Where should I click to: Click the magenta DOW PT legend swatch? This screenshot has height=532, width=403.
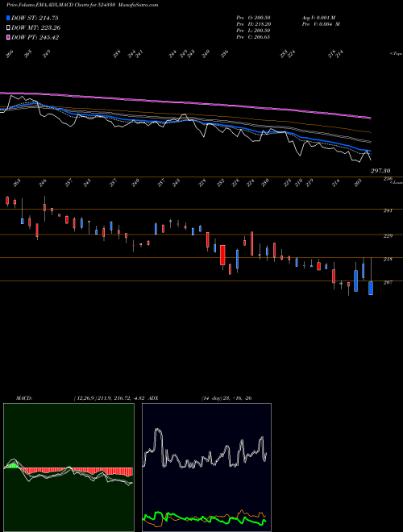9,38
